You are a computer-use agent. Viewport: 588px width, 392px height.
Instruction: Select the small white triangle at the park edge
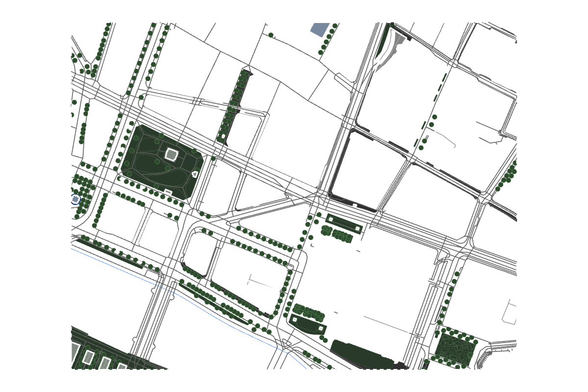tap(195, 174)
